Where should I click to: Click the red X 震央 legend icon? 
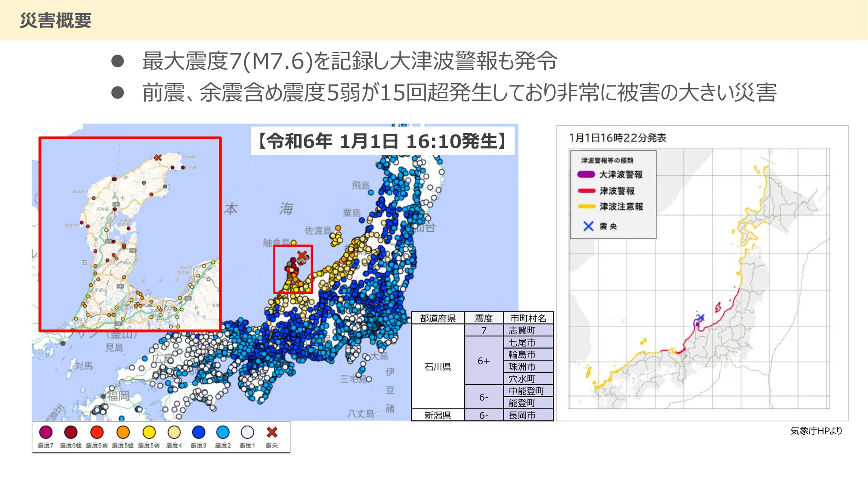(272, 432)
